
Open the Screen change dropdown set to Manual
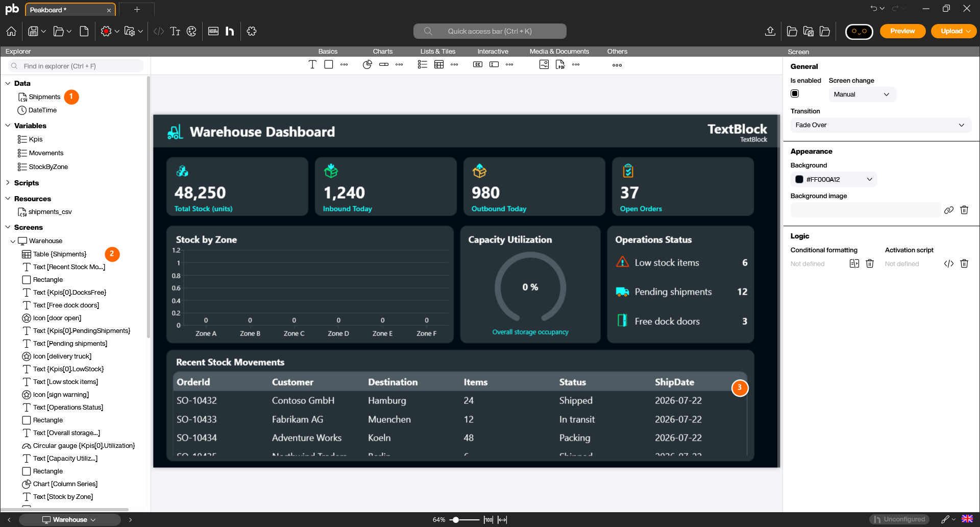point(862,94)
